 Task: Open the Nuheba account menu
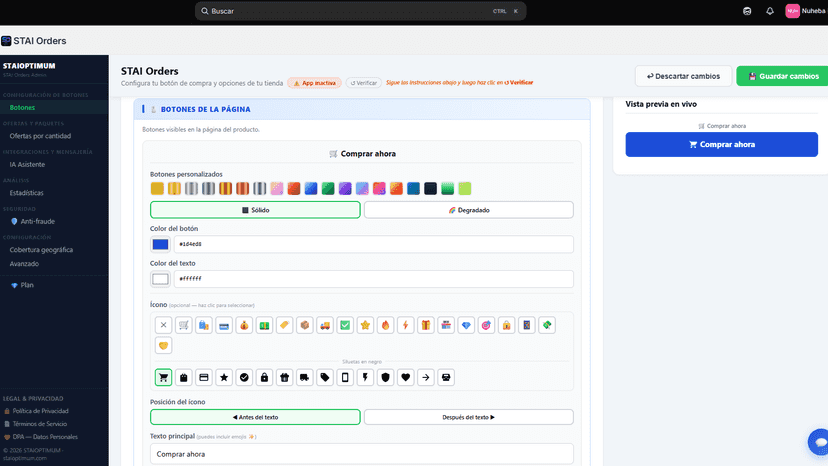pyautogui.click(x=806, y=11)
